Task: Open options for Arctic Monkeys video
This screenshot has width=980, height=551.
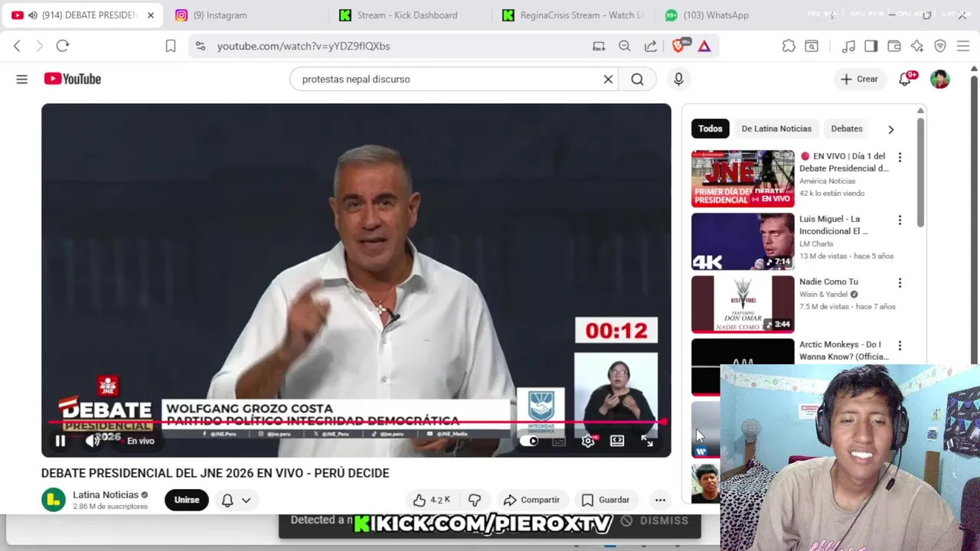Action: tap(900, 345)
